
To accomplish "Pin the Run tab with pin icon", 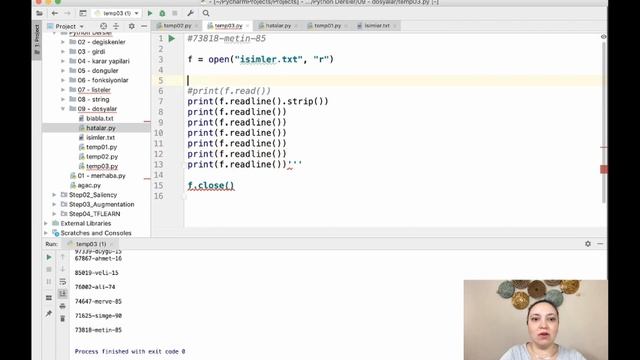I will (x=49, y=313).
